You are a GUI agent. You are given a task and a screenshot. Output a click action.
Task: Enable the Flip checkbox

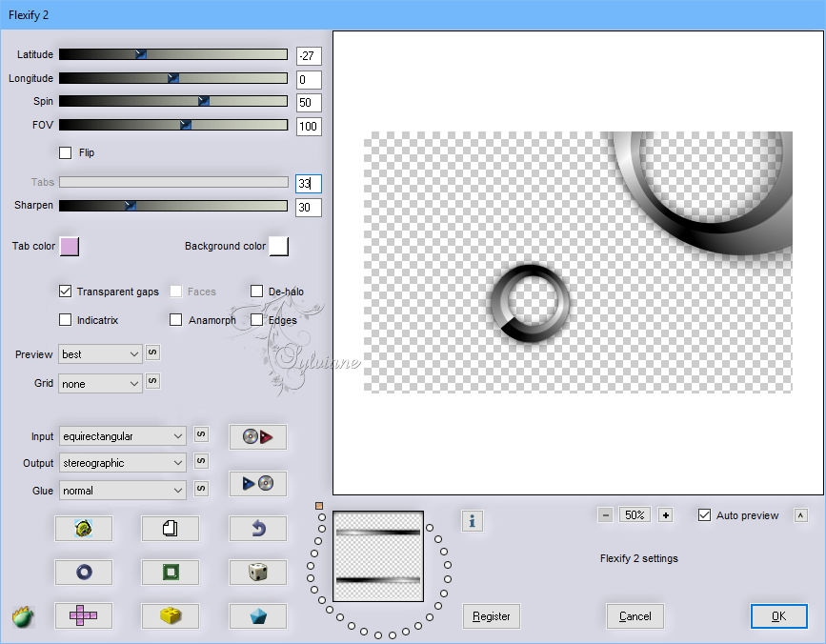tap(66, 152)
